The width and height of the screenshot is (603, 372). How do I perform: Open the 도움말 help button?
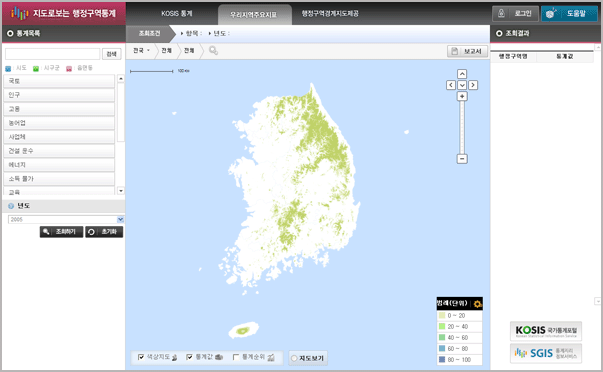pos(569,13)
